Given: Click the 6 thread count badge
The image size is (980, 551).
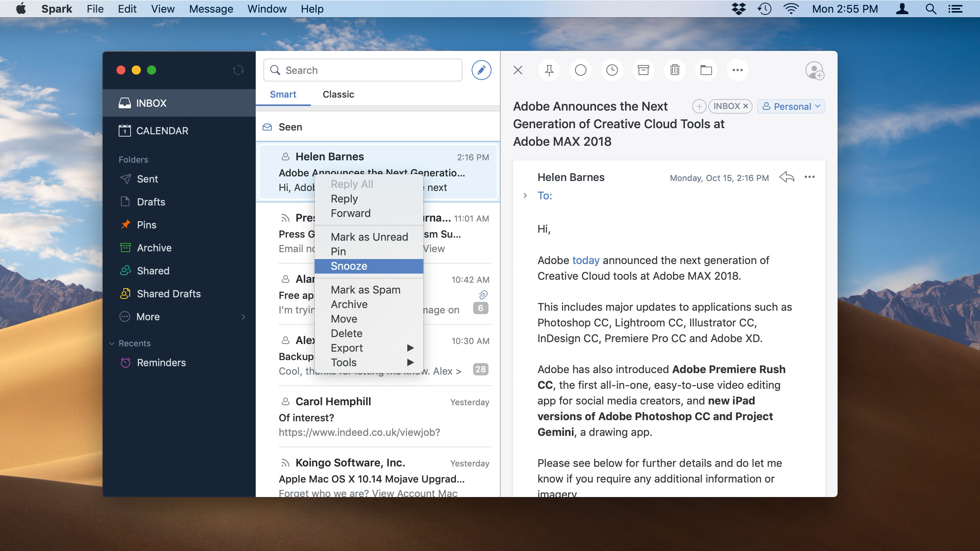Looking at the screenshot, I should [x=481, y=308].
